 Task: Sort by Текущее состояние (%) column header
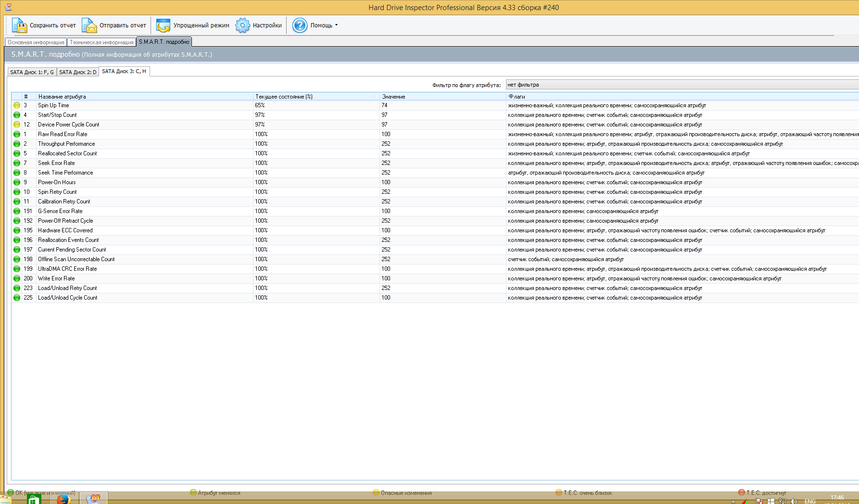coord(316,97)
